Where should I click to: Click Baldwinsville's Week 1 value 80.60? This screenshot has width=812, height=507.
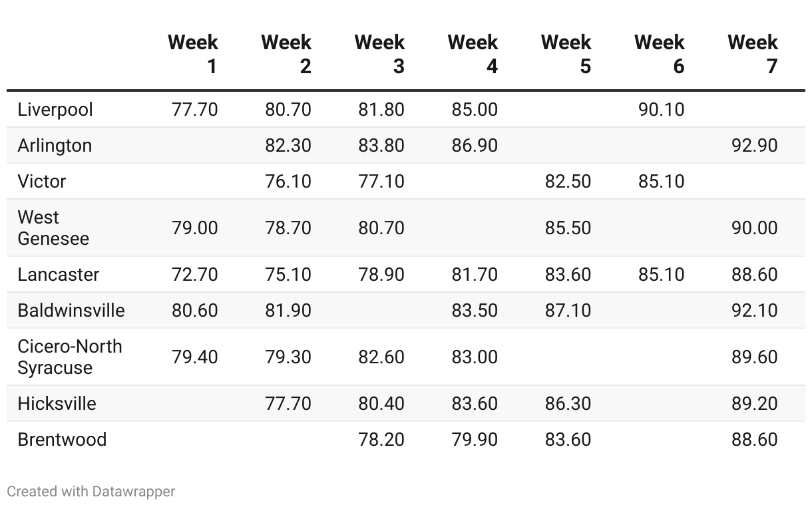tap(195, 311)
